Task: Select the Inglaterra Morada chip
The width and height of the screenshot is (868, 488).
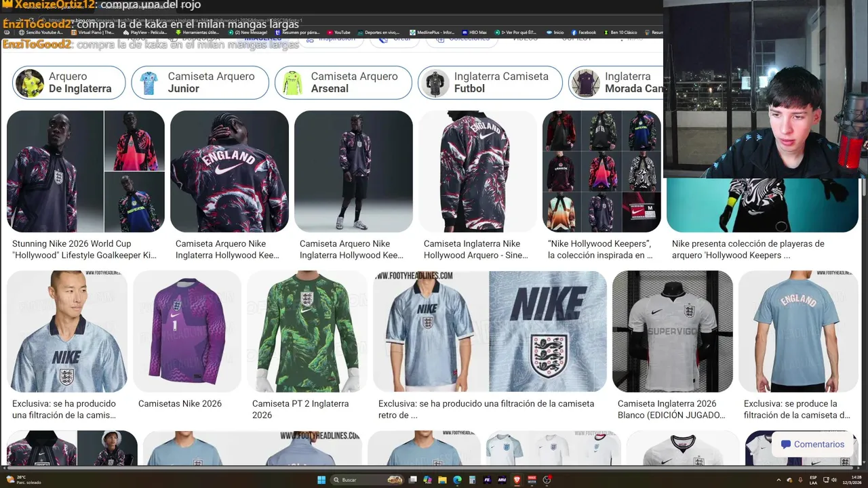Action: click(615, 83)
